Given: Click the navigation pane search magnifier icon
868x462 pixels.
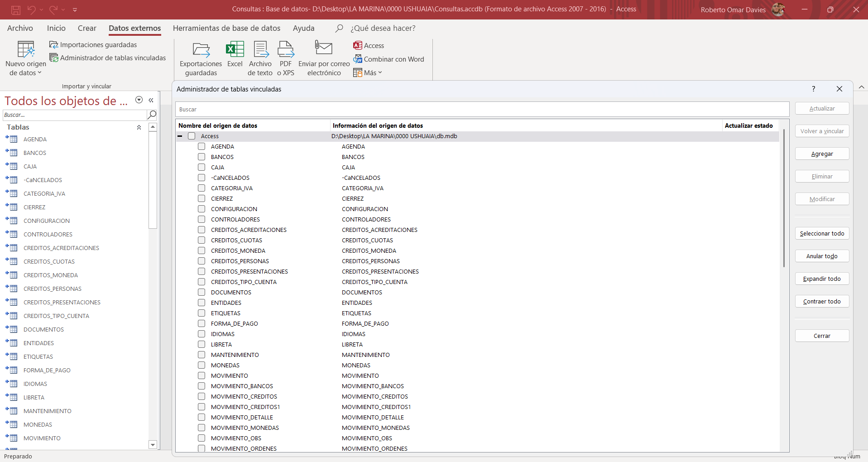Looking at the screenshot, I should pyautogui.click(x=152, y=115).
